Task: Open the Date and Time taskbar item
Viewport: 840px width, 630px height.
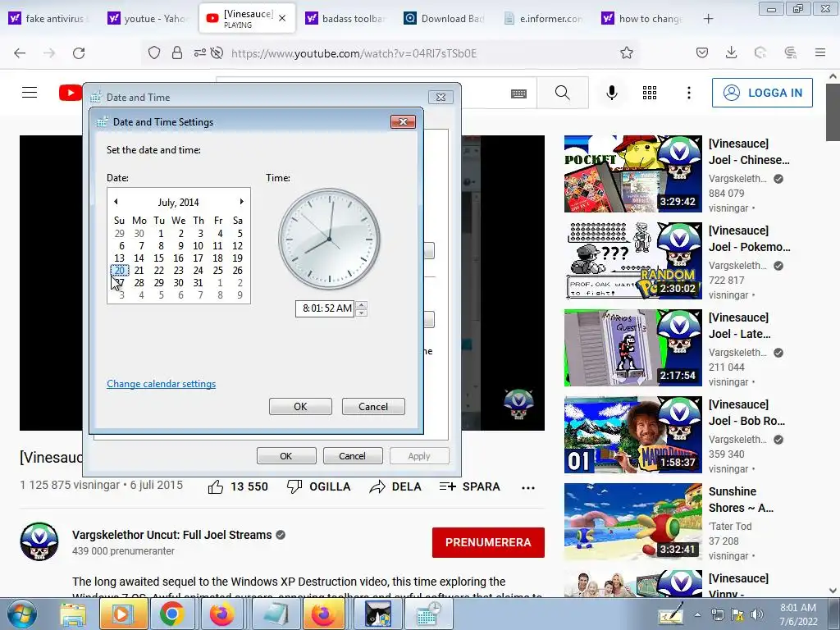Action: point(428,614)
